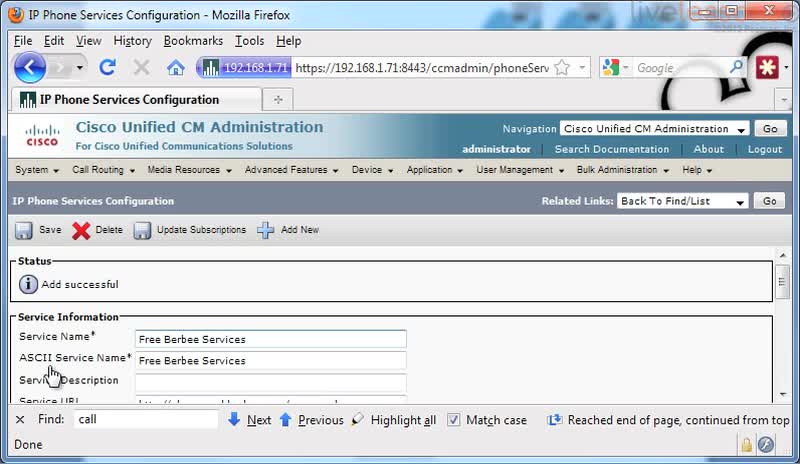Open the View menu
Screen dimensions: 800x464
pyautogui.click(x=89, y=41)
